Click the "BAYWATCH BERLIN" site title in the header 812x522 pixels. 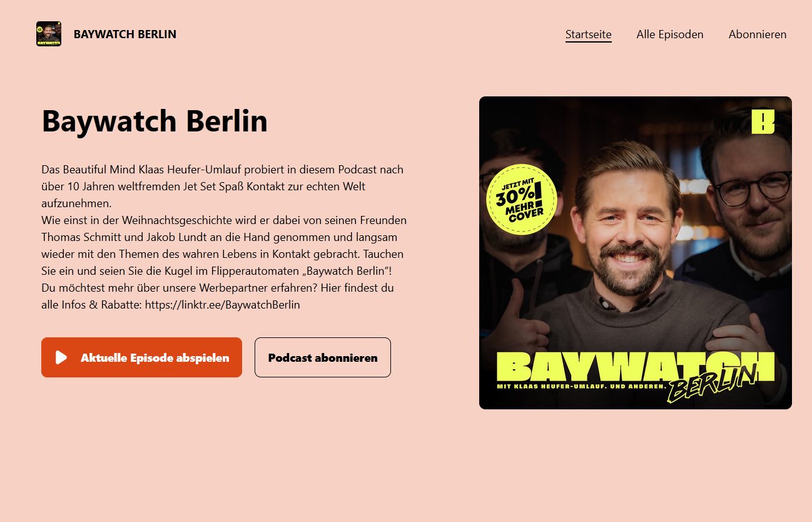(x=125, y=34)
